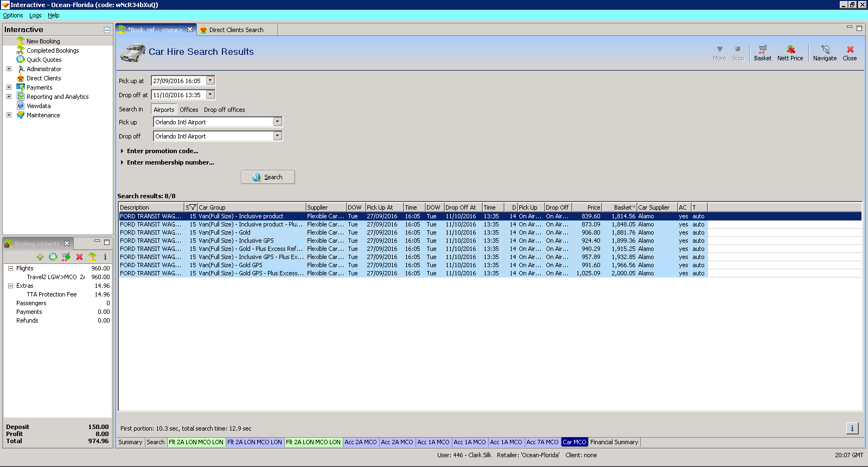Click the green plus icon in Booking contents

click(x=40, y=257)
